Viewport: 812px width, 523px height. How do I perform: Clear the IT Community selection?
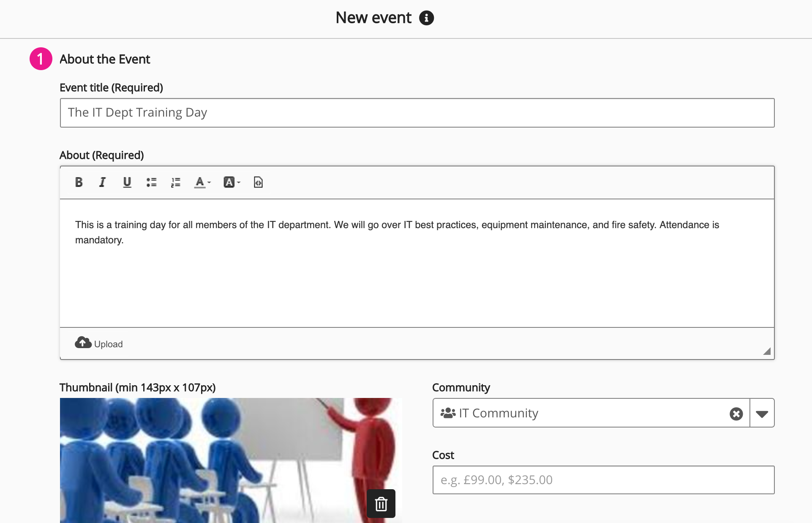click(736, 413)
